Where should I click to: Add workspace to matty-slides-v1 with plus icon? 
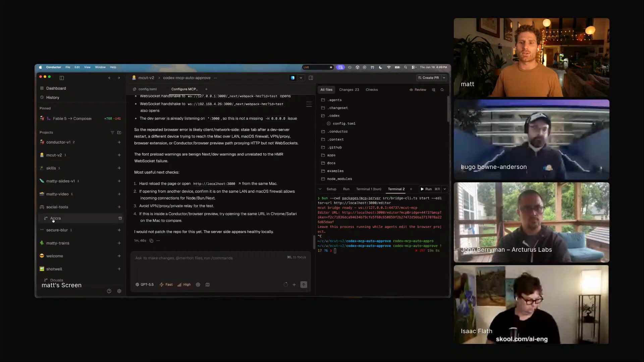click(x=119, y=181)
